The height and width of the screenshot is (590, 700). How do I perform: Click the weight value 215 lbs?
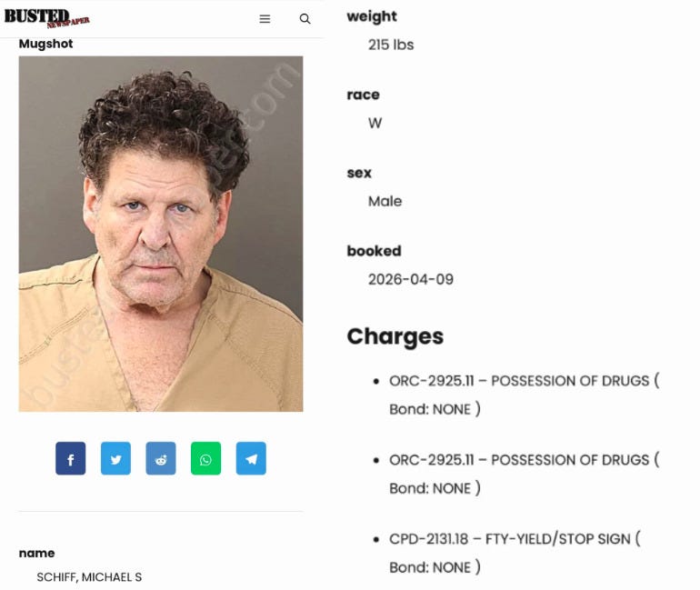tap(391, 45)
